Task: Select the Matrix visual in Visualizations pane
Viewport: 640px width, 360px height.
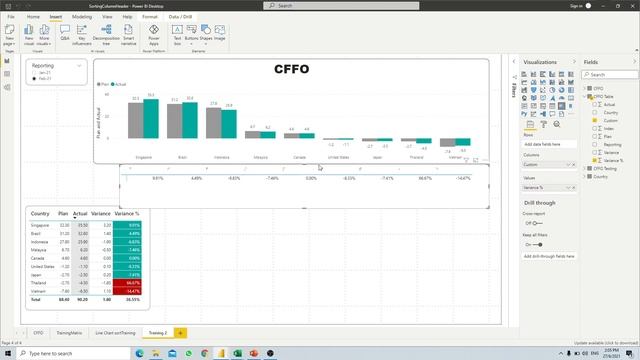Action: (562, 106)
